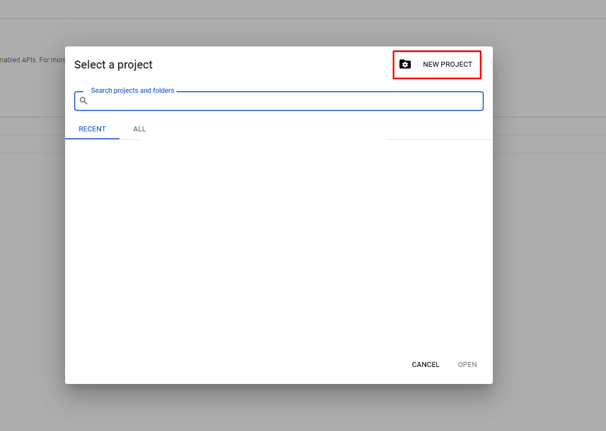Switch to the RECENT tab
The image size is (606, 431).
pos(92,129)
